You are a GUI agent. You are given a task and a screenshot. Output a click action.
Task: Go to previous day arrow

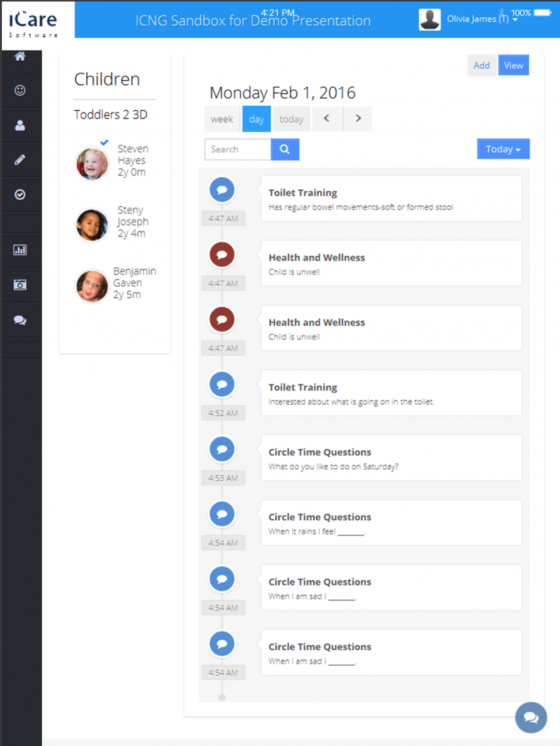(x=327, y=118)
